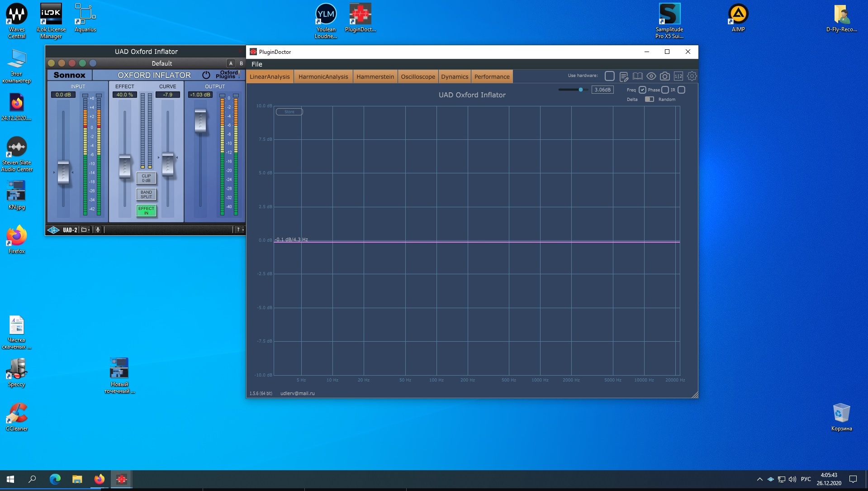
Task: Expand the UAD help question-mark dropdown
Action: point(239,230)
